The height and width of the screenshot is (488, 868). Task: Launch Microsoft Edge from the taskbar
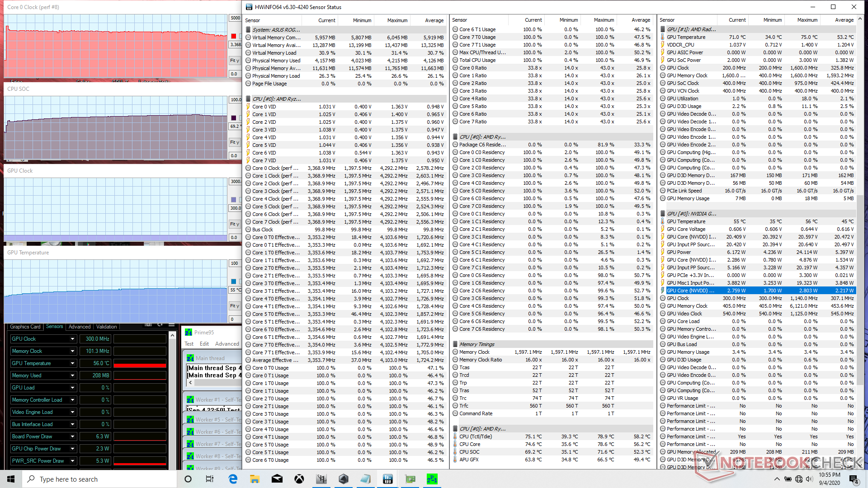[233, 479]
